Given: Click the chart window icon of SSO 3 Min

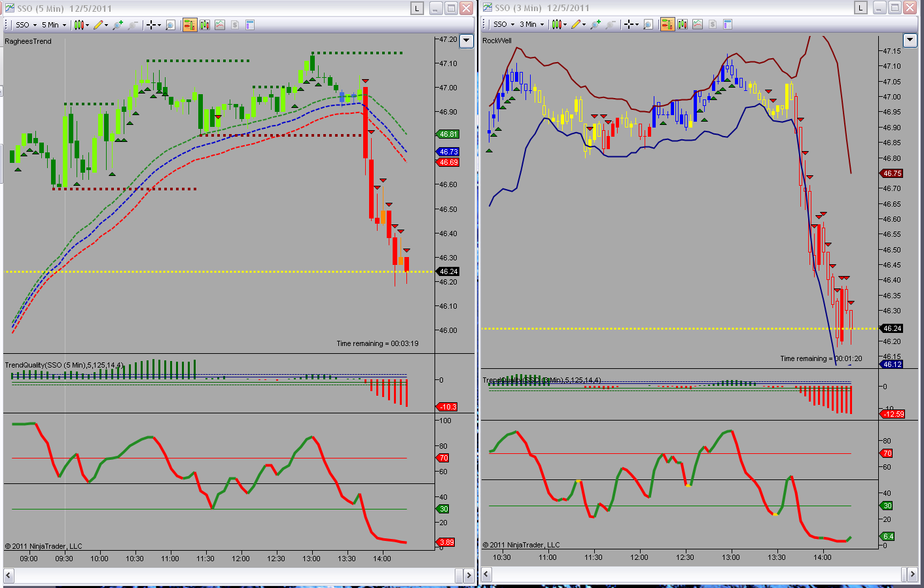Looking at the screenshot, I should (488, 8).
